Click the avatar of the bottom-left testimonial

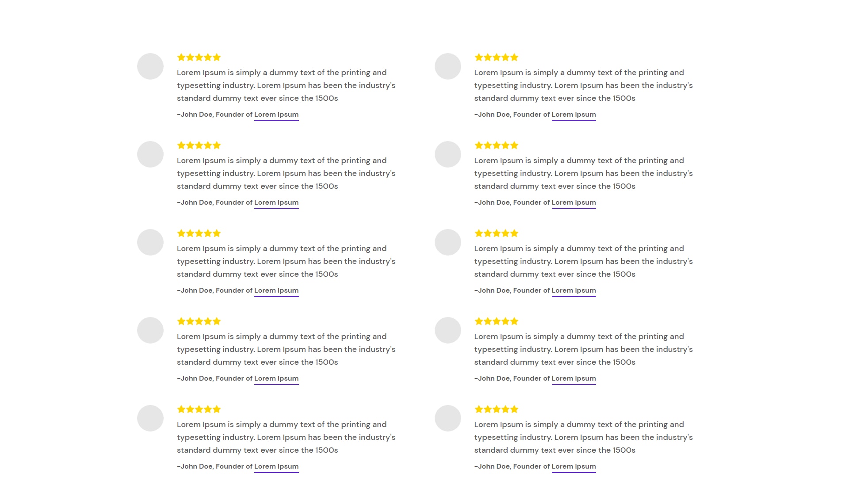[x=150, y=418]
